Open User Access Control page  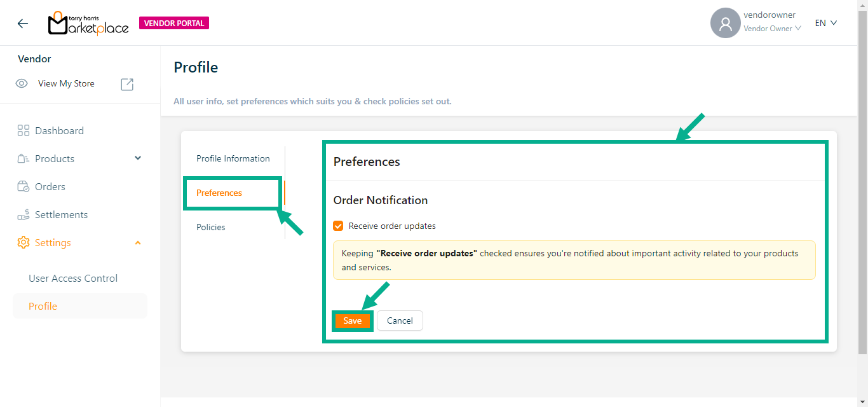pos(73,279)
